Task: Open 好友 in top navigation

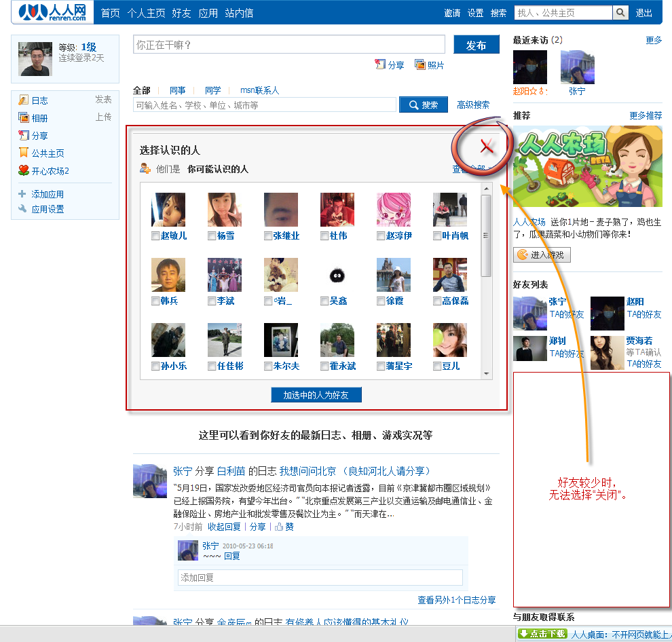Action: click(181, 13)
